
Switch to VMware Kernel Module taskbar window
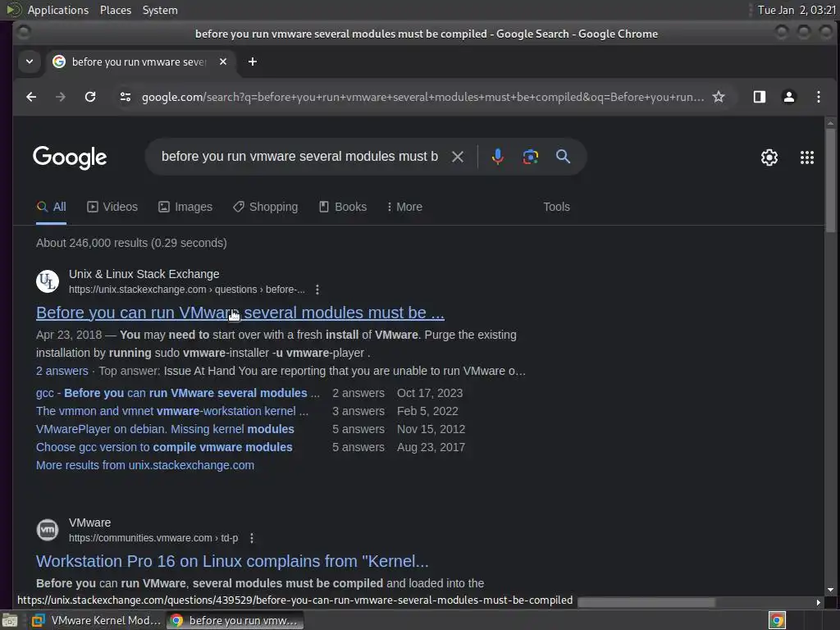97,620
